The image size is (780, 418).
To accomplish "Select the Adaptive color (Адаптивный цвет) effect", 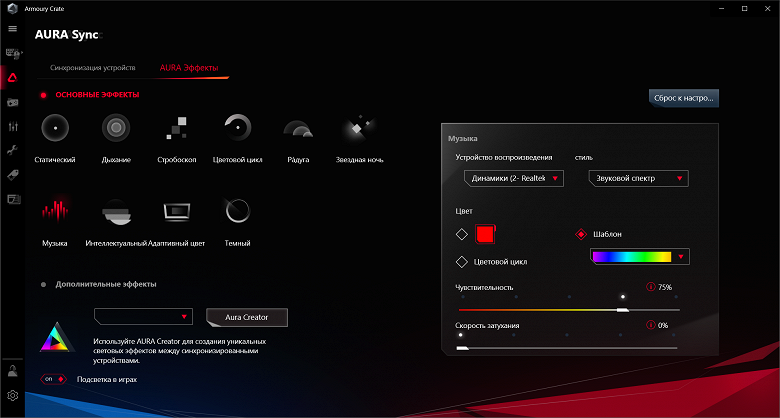I will (x=177, y=211).
